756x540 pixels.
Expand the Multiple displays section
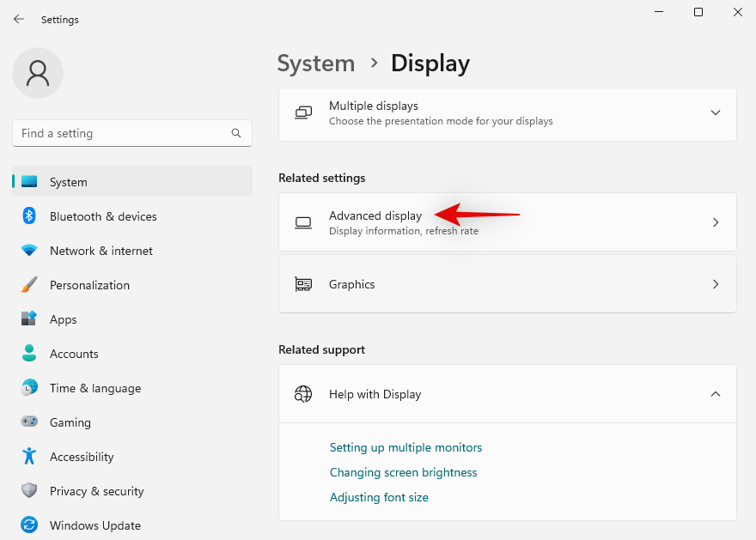point(716,112)
